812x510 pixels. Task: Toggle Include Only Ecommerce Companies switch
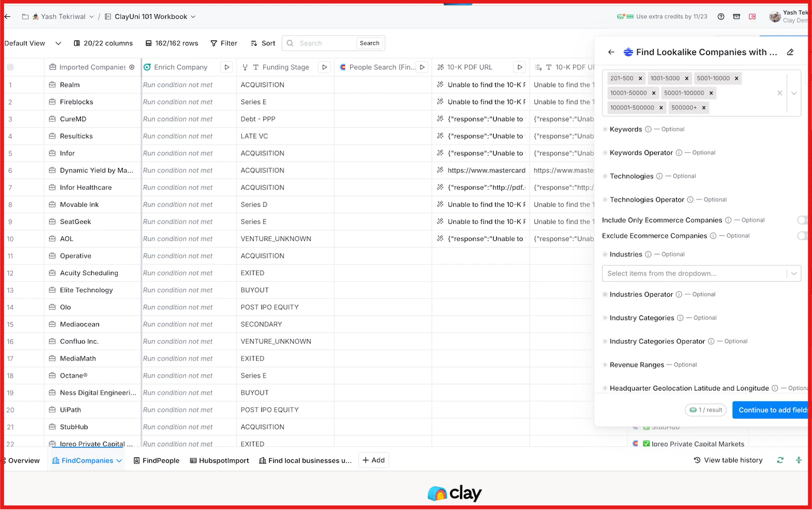pos(803,220)
